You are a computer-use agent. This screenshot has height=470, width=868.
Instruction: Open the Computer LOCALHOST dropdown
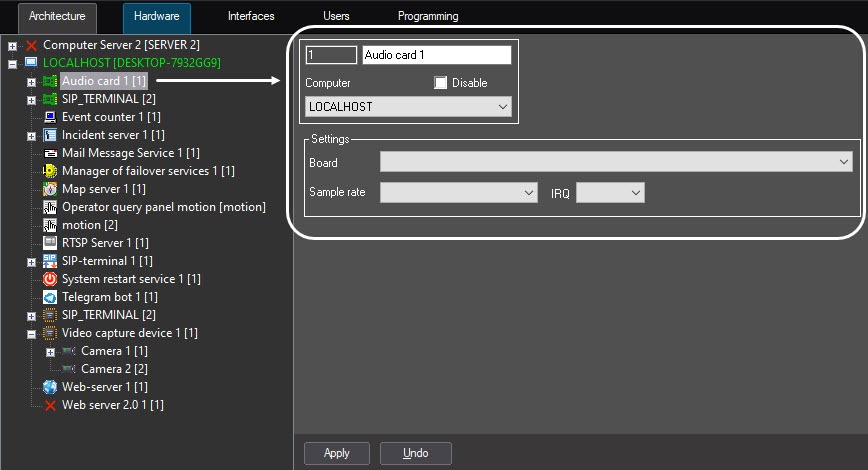[408, 106]
